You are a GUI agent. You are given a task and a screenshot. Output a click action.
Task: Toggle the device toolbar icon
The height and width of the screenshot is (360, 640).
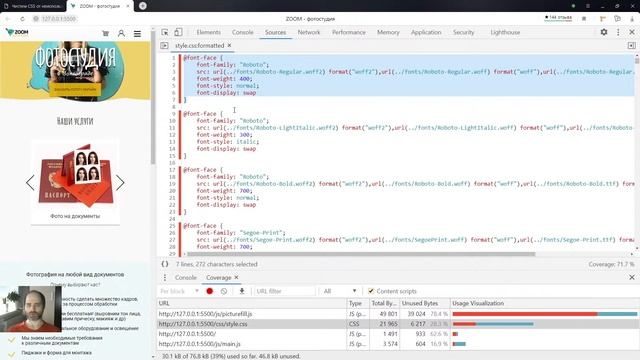[x=178, y=32]
